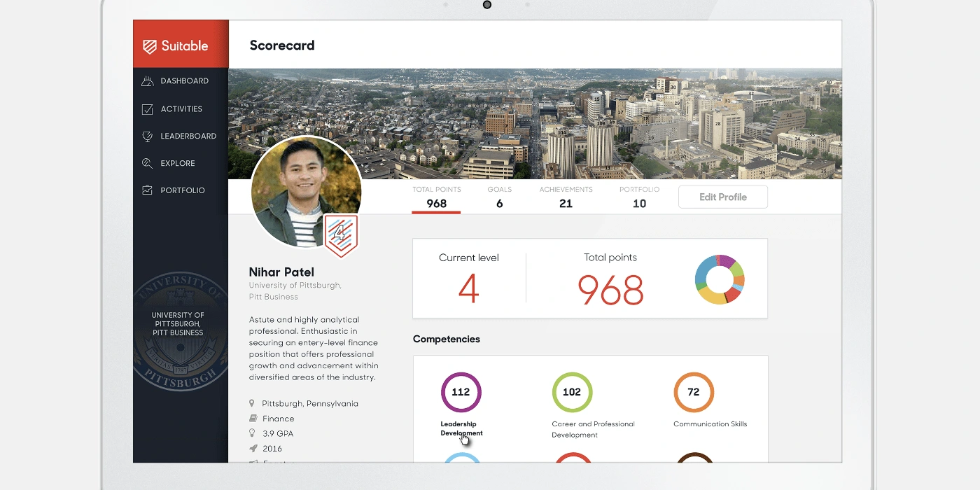Click the lightbulb icon next to GPA

tap(253, 433)
